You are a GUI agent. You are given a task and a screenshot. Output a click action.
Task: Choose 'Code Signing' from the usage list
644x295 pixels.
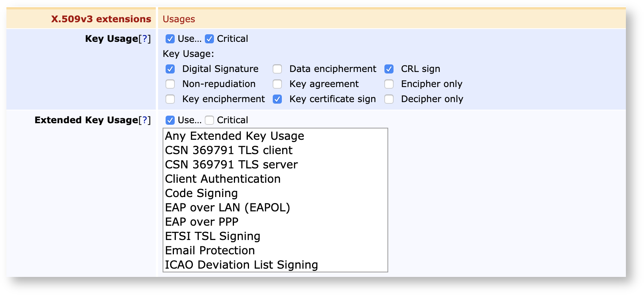tap(201, 193)
